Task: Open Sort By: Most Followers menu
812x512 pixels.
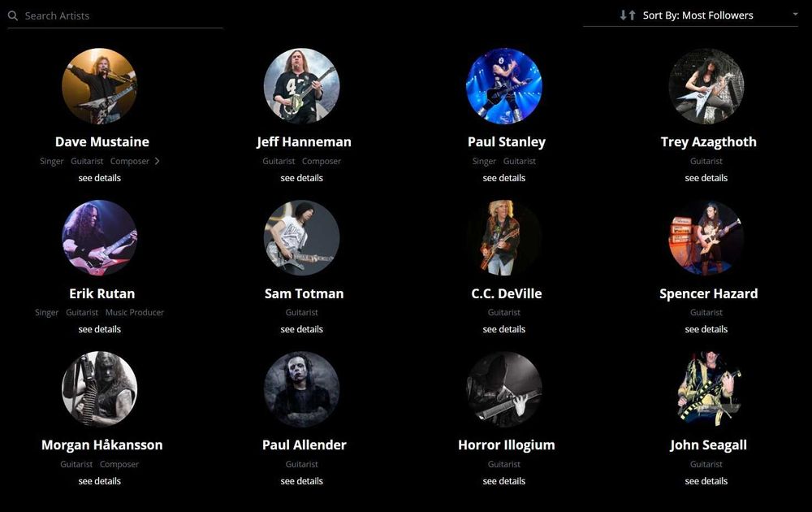Action: tap(690, 15)
